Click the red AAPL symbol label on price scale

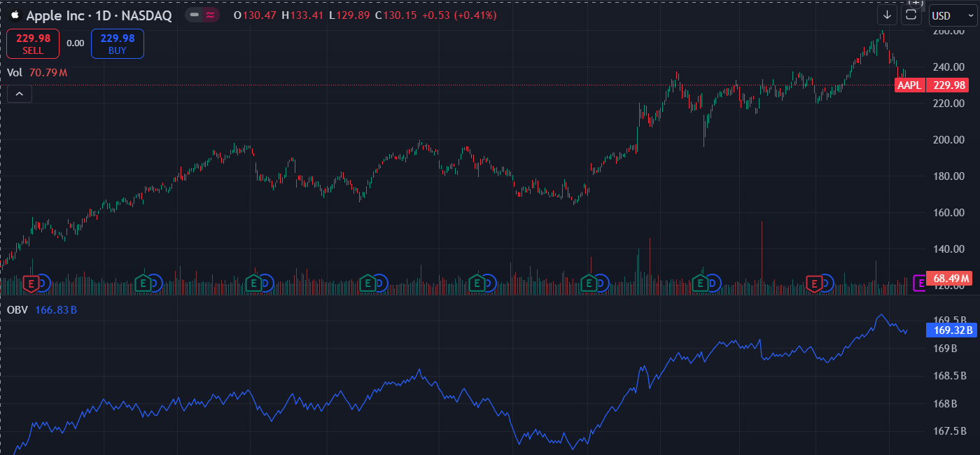[x=909, y=85]
